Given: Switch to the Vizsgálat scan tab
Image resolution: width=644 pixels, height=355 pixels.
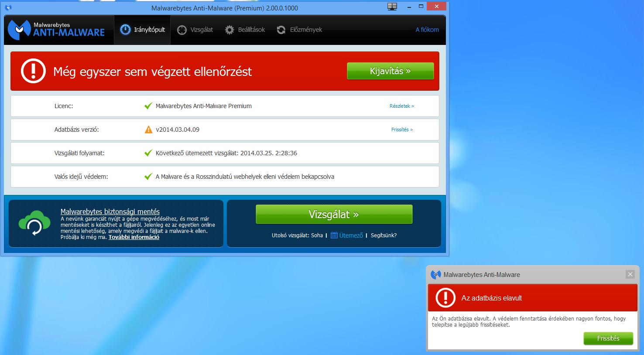Looking at the screenshot, I should tap(195, 30).
